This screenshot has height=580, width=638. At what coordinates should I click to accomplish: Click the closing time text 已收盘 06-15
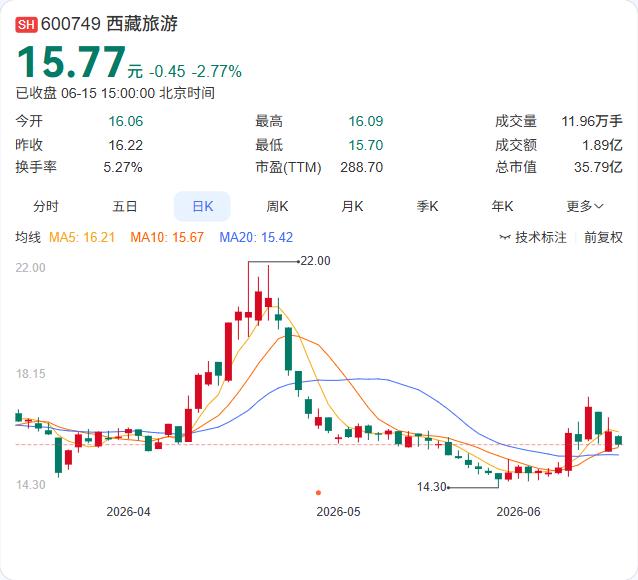(x=56, y=93)
